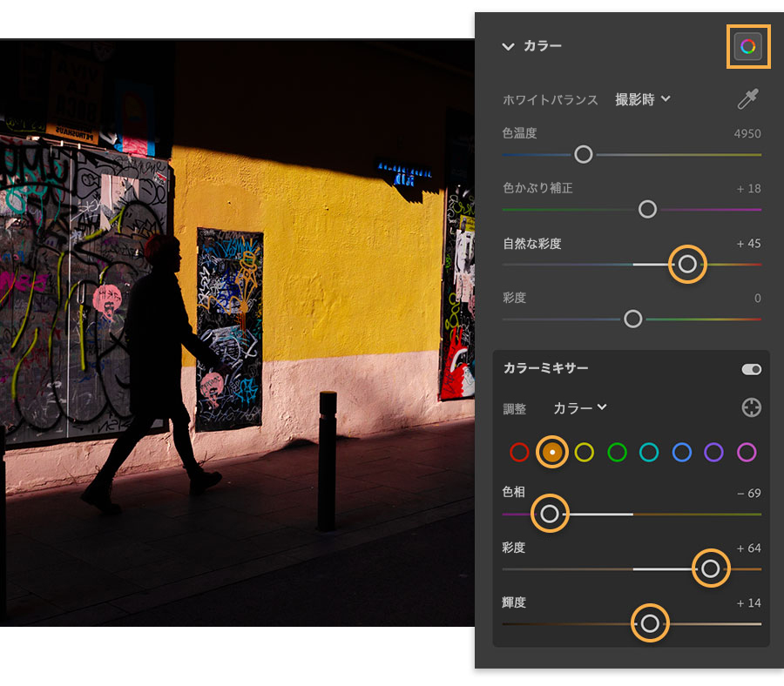This screenshot has height=686, width=784.
Task: Open the 撮影時 white balance dropdown
Action: [643, 99]
